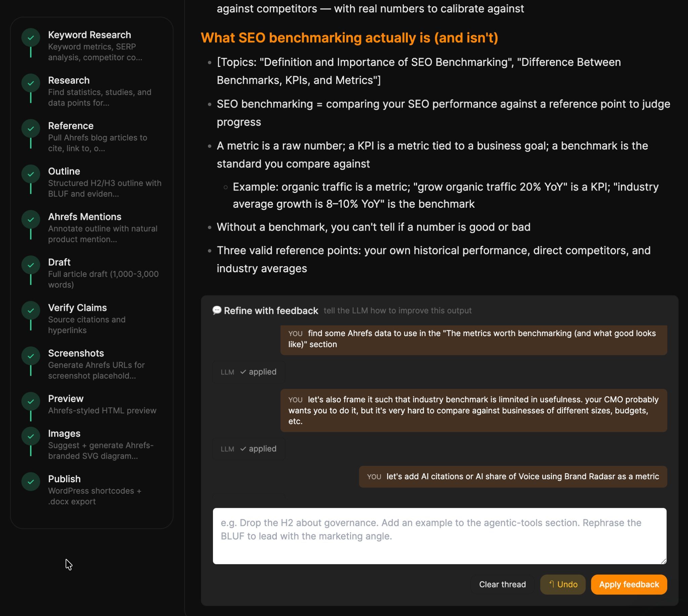688x616 pixels.
Task: Click the message about finding Ahrefs data
Action: tap(474, 339)
